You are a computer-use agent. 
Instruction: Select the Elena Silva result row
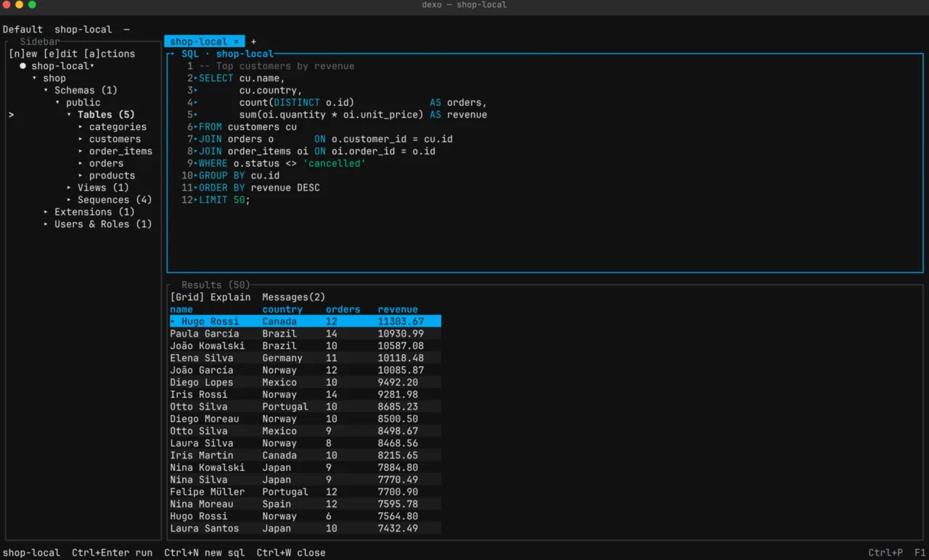[305, 358]
